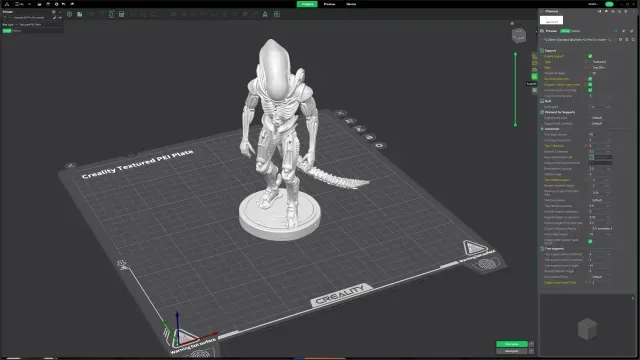The width and height of the screenshot is (640, 360).
Task: Click the fourth plate side icon
Action: pos(369,137)
